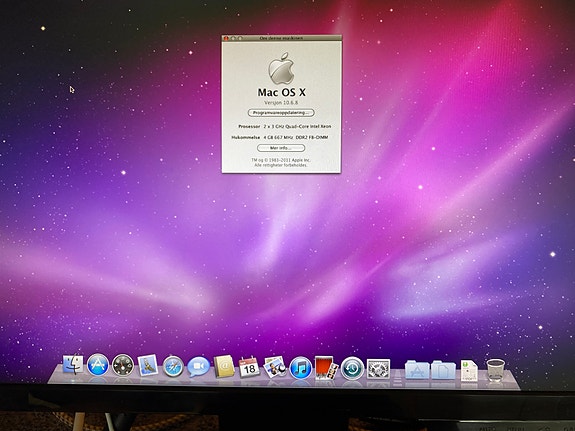This screenshot has width=575, height=431.
Task: Open Time Machine icon
Action: [x=352, y=368]
